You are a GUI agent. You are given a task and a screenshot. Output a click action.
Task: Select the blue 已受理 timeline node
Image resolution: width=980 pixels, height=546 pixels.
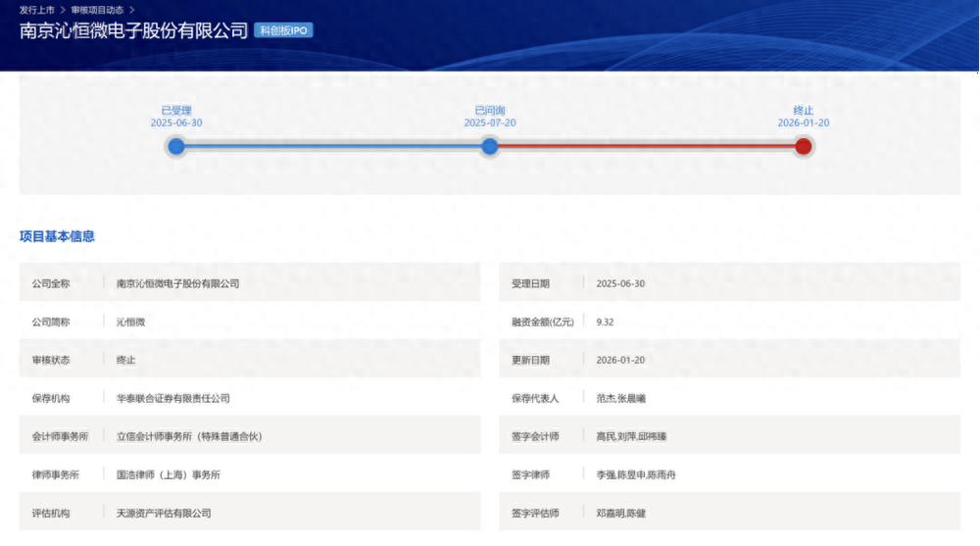pos(176,146)
